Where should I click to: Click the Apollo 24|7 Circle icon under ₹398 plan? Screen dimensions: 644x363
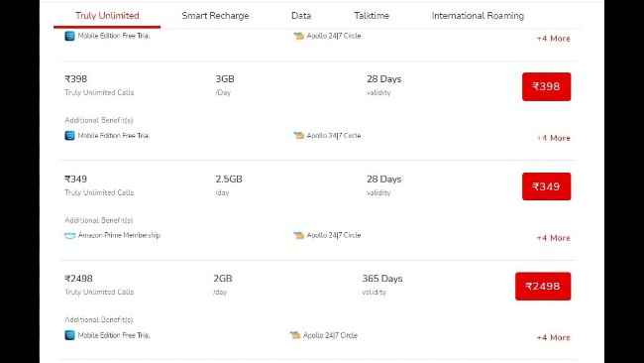click(298, 135)
